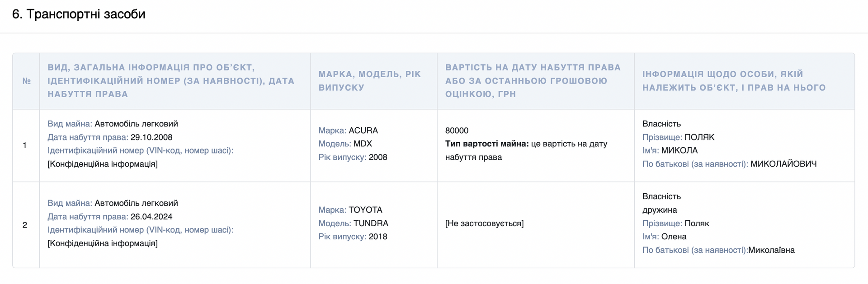Click the acquisition date 26.04.2024
Viewport: 868px width, 284px height.
pyautogui.click(x=151, y=217)
